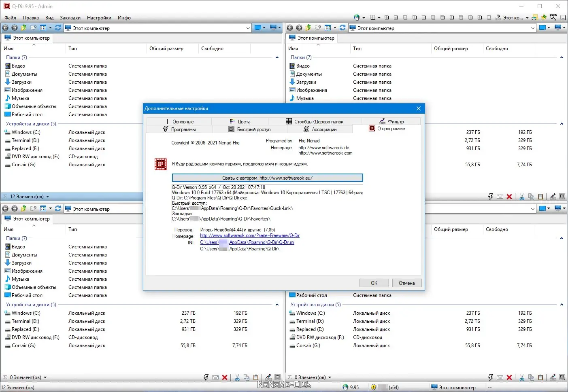Open the softwareok.com Freeware/Q-Dir link
This screenshot has height=392, width=568.
250,235
